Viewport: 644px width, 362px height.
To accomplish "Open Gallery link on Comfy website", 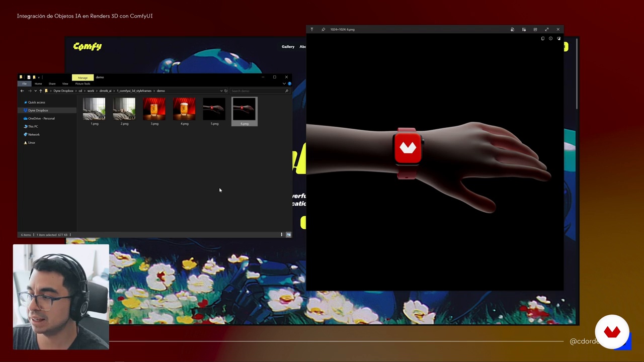I will click(288, 47).
